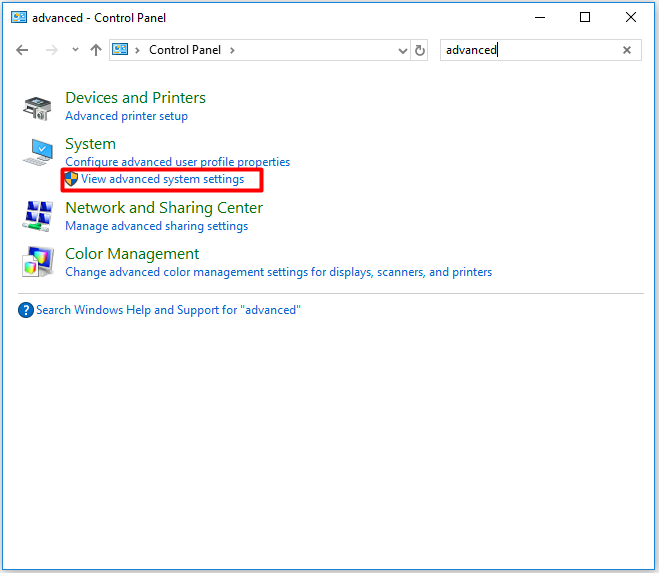Open the recent locations dropdown arrow

tap(75, 50)
